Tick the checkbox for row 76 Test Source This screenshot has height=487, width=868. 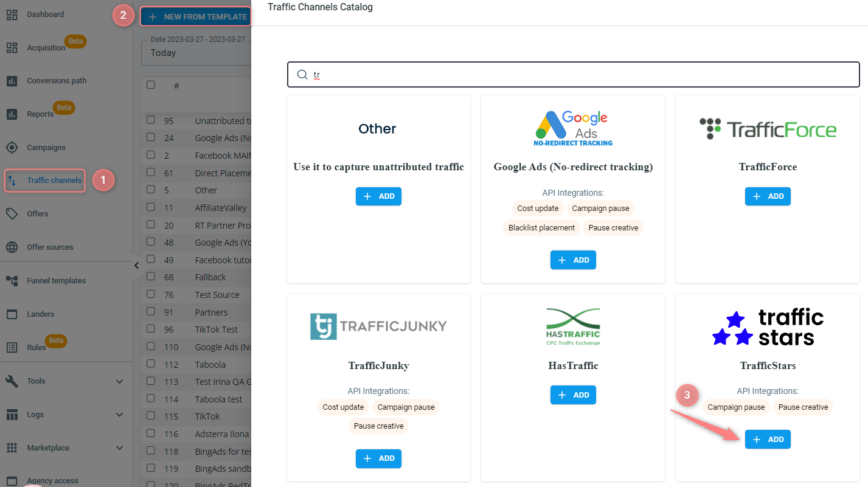coord(151,294)
